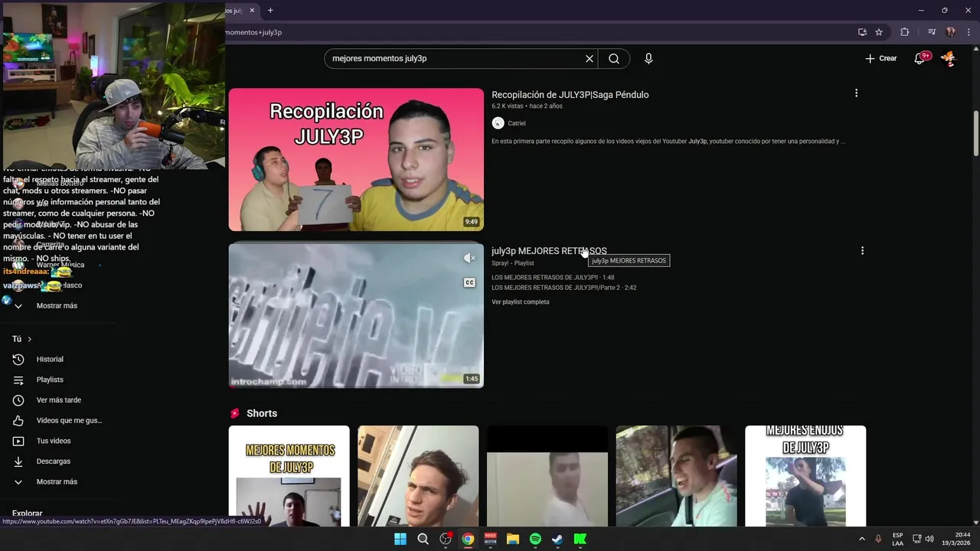This screenshot has width=980, height=551.
Task: Expand subscriptions with upper Mostrar más
Action: [x=57, y=306]
